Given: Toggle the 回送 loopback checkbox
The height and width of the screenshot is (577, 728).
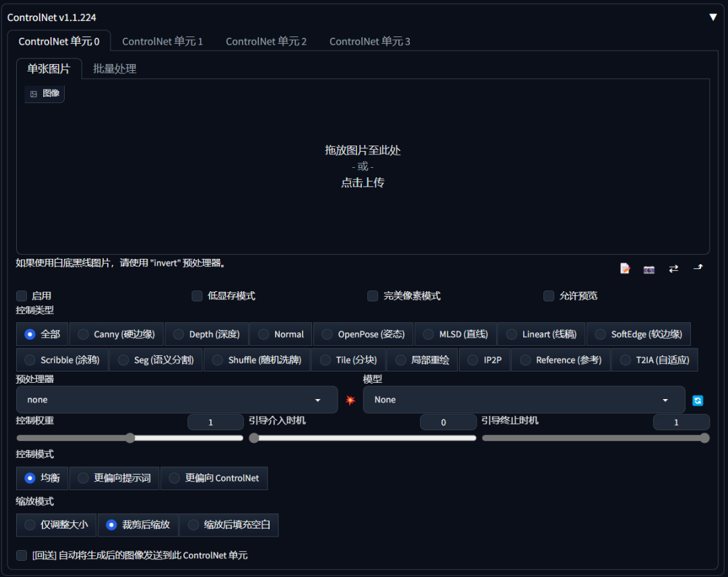Looking at the screenshot, I should click(x=22, y=555).
